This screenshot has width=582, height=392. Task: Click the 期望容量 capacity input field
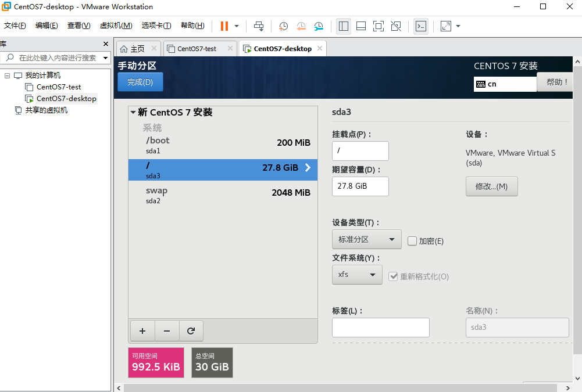click(360, 186)
